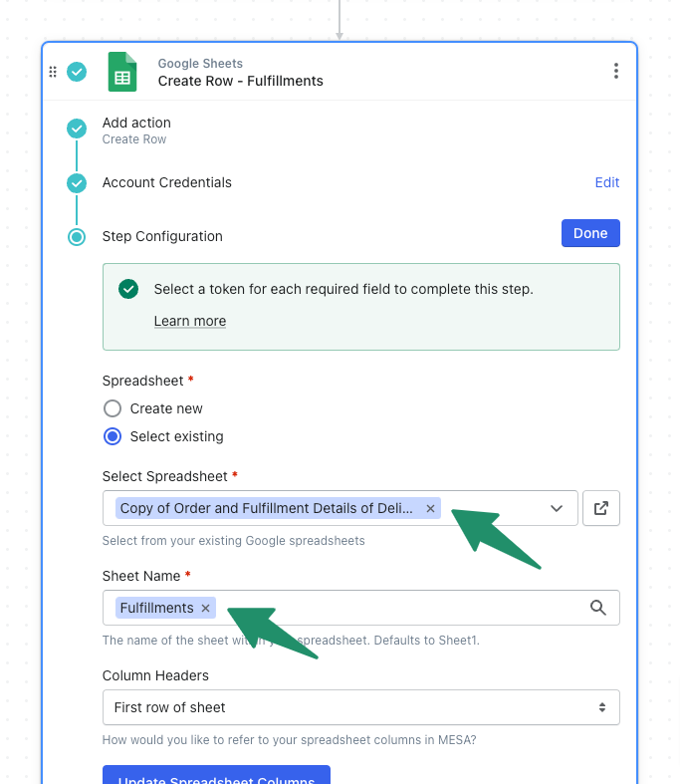The height and width of the screenshot is (784, 680).
Task: Click the green check in info banner
Action: pyautogui.click(x=128, y=289)
